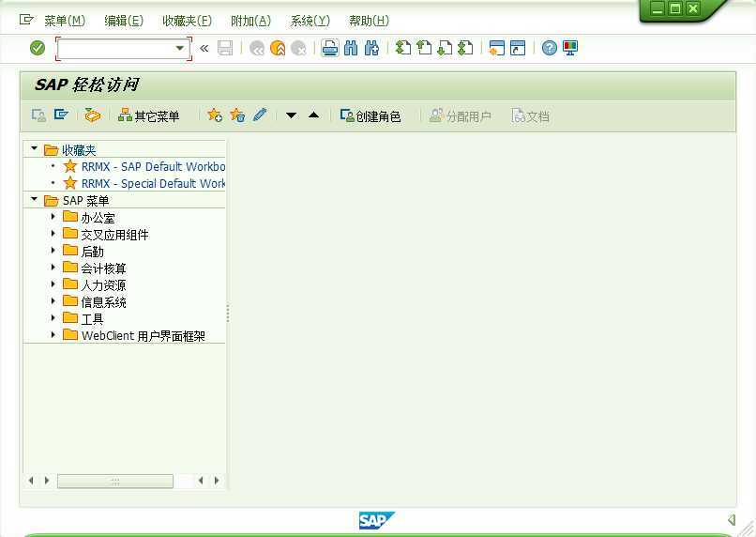Click the SAP Menu icon
This screenshot has width=756, height=537.
point(61,115)
